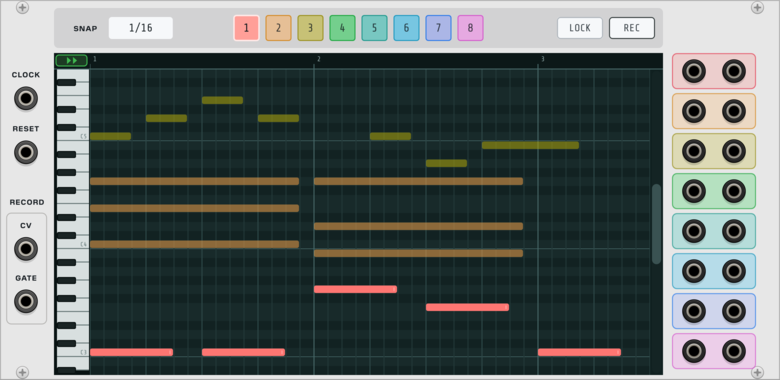Viewport: 780px width, 380px height.
Task: Click the RECORD GATE input jack
Action: click(26, 301)
